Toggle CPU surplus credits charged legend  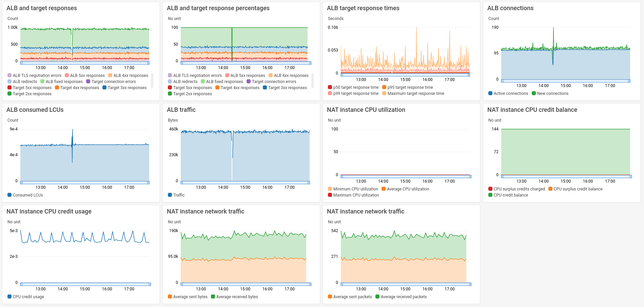(x=516, y=189)
